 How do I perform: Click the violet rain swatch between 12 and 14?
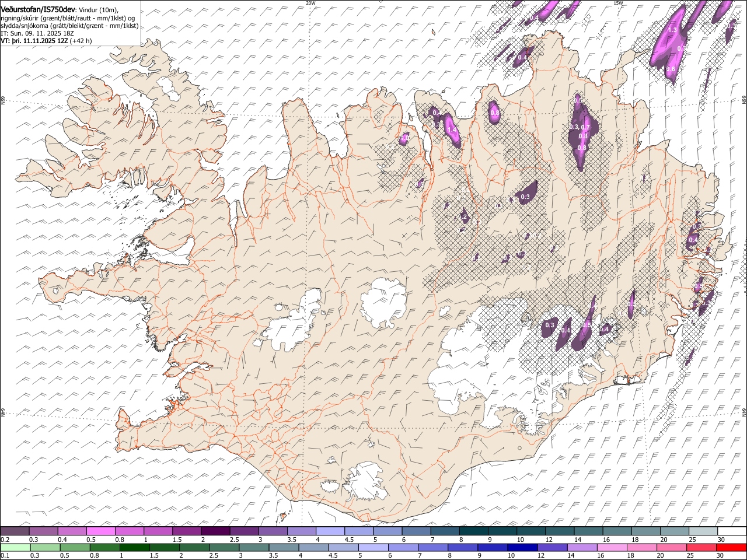tap(551, 547)
